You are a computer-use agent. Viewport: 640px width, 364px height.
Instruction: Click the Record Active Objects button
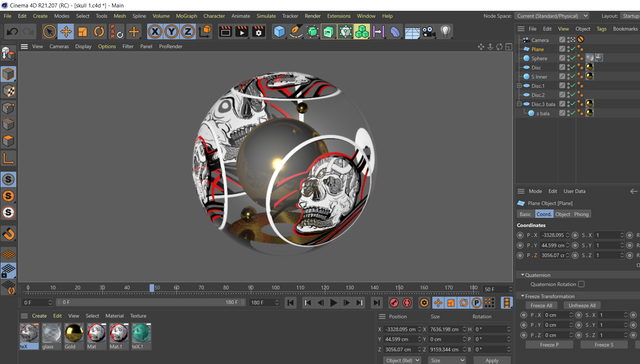click(394, 303)
